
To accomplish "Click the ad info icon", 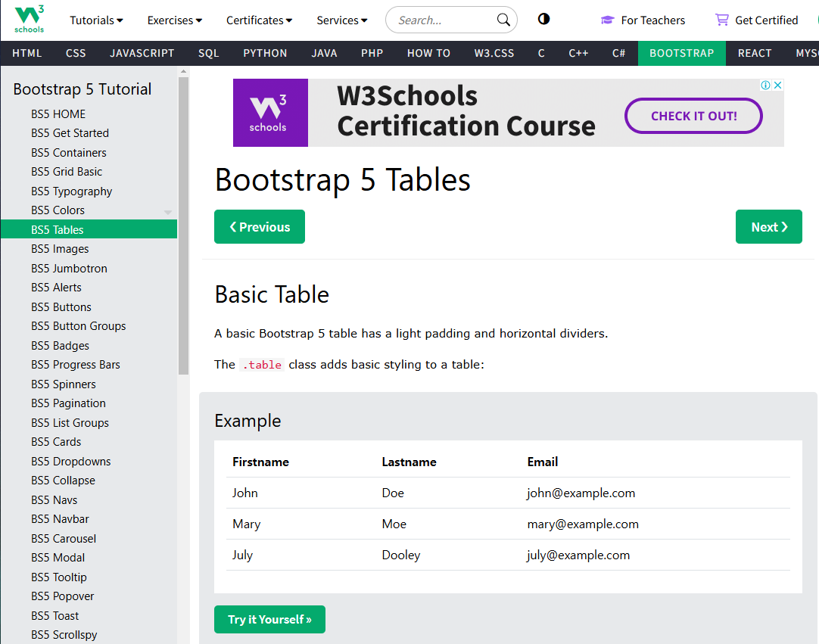I will [x=765, y=86].
